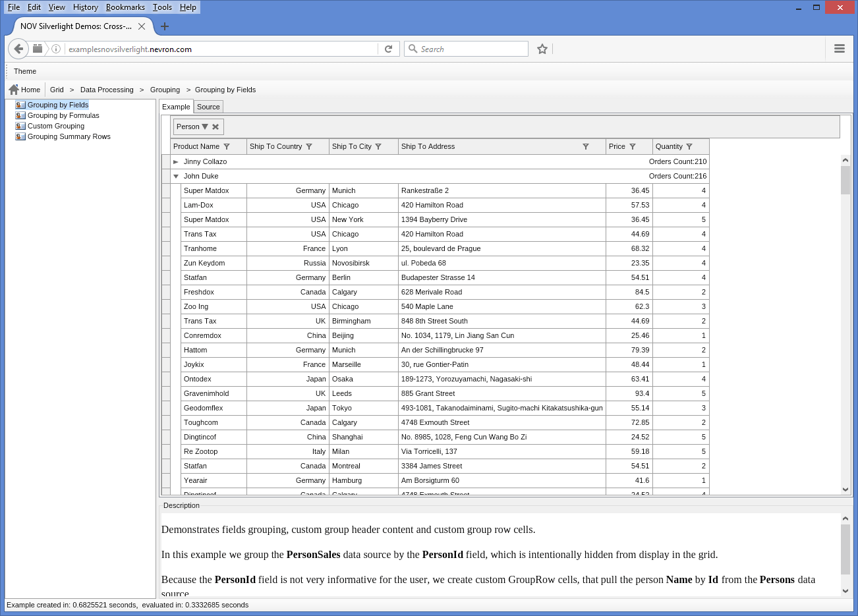Open the browser hamburger menu
This screenshot has height=616, width=858.
840,49
